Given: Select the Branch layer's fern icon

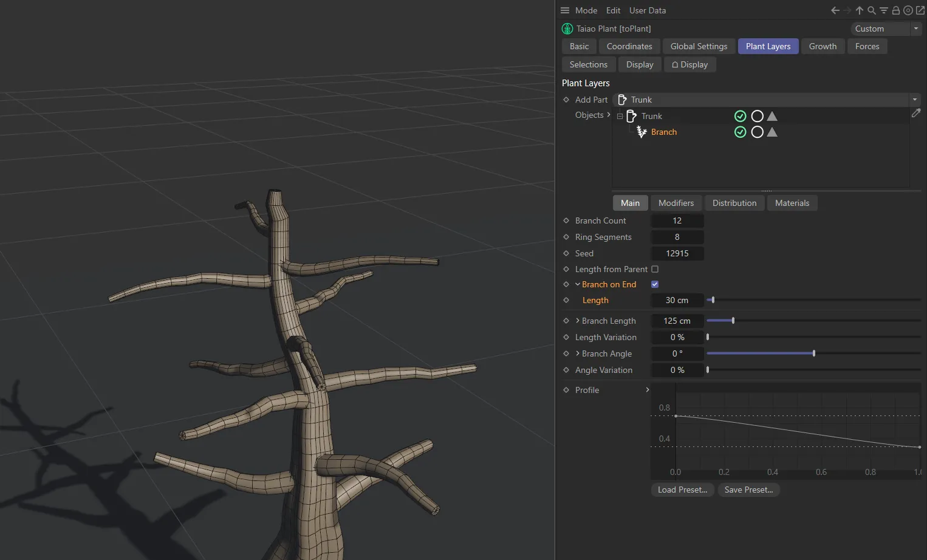Looking at the screenshot, I should coord(641,132).
